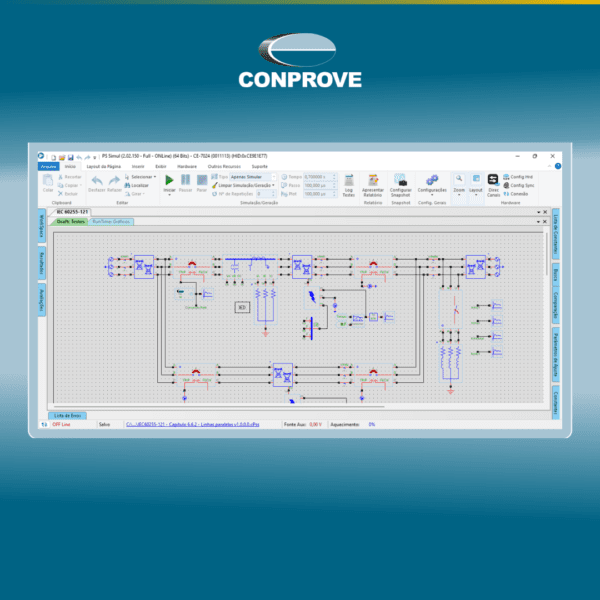The width and height of the screenshot is (600, 600).
Task: Expand the Copiar dropdown
Action: point(81,185)
